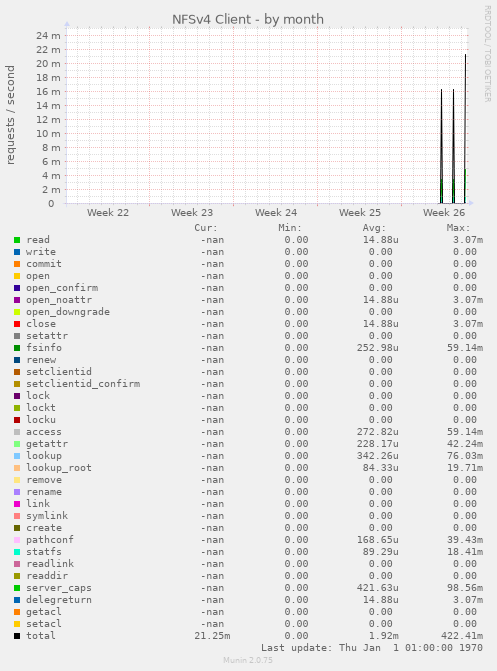This screenshot has width=497, height=671.
Task: Click the Week 25 axis label
Action: point(360,213)
